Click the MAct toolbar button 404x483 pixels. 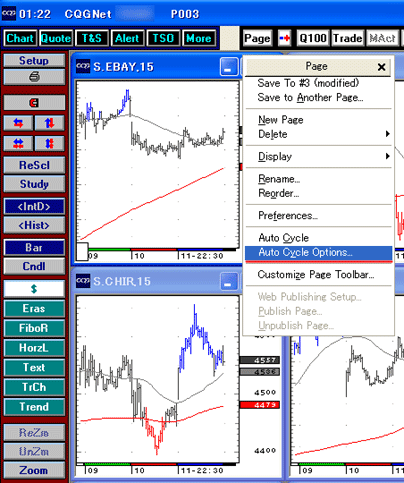coord(382,38)
